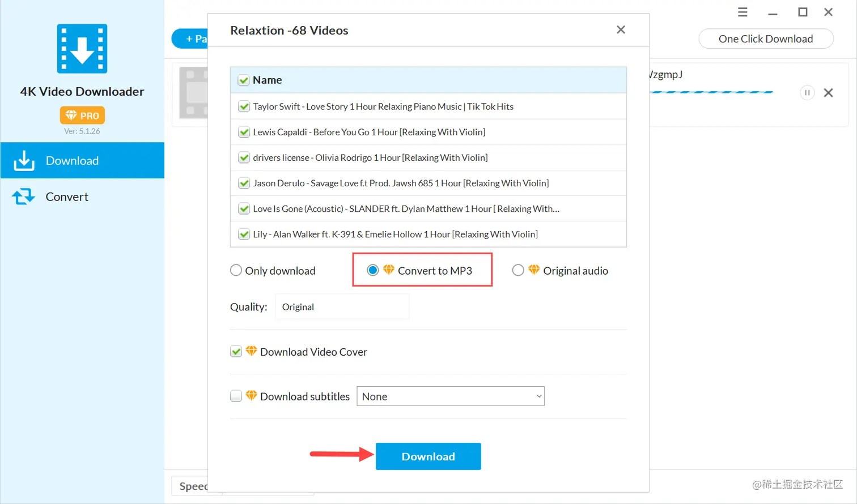Click the Download sidebar arrow icon

(24, 160)
